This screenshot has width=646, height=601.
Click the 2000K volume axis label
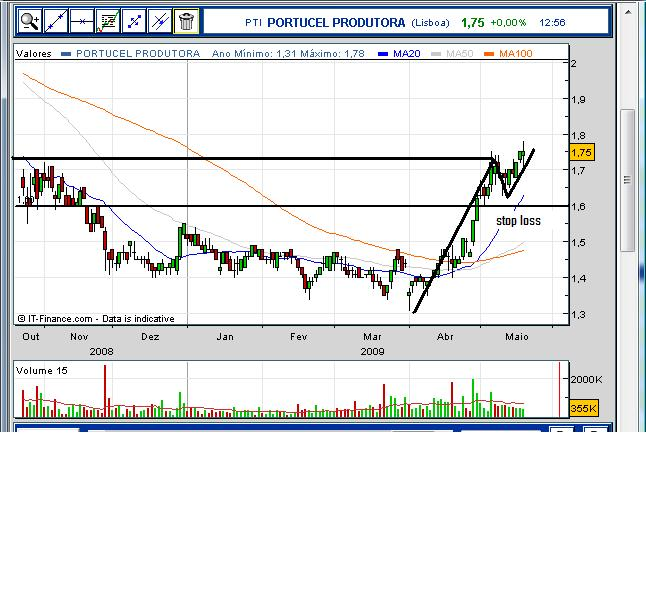pos(586,379)
